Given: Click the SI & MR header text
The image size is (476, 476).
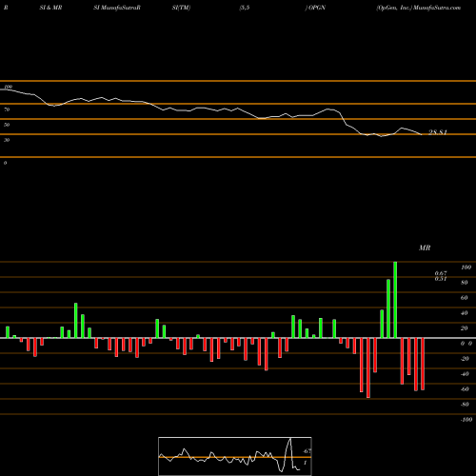Looking at the screenshot, I should [50, 8].
